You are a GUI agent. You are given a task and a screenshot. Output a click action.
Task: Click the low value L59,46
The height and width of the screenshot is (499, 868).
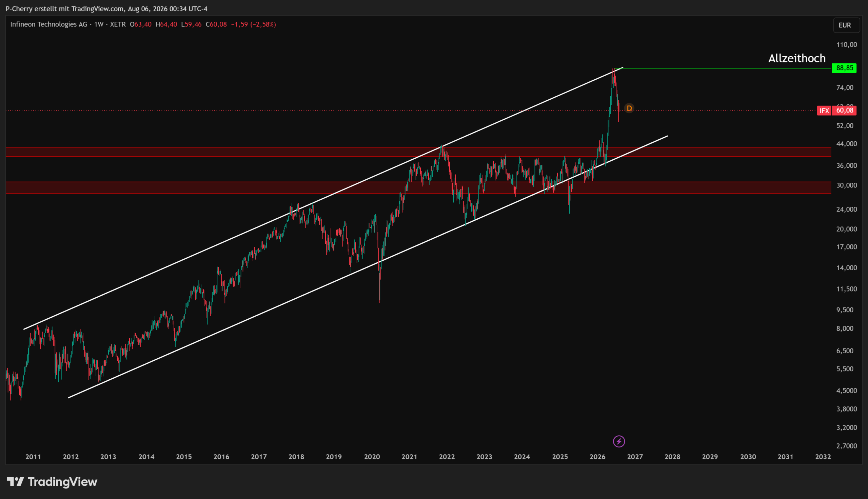pyautogui.click(x=191, y=24)
